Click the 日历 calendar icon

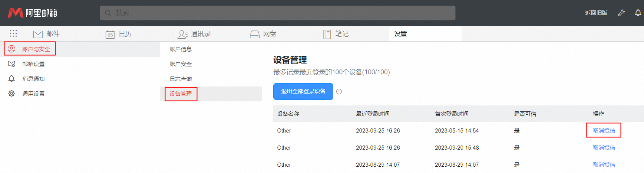[x=110, y=34]
